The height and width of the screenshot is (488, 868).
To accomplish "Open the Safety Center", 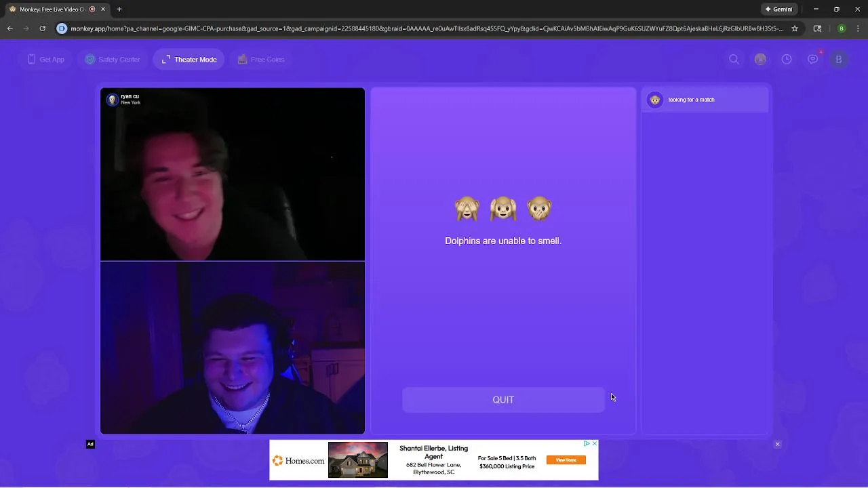I will click(113, 60).
